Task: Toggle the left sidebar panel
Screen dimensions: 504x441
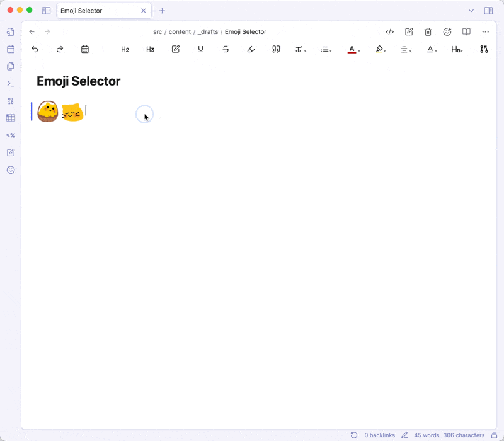Action: click(x=46, y=11)
